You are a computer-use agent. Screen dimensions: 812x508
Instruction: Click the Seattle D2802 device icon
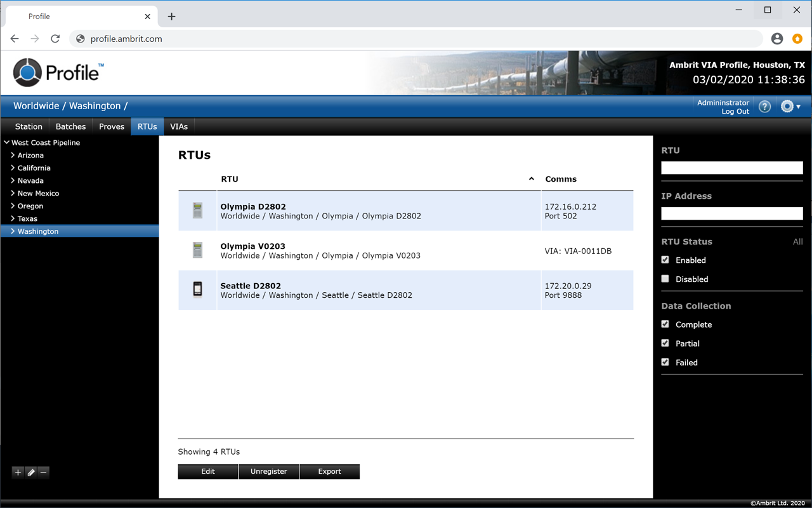(x=197, y=290)
